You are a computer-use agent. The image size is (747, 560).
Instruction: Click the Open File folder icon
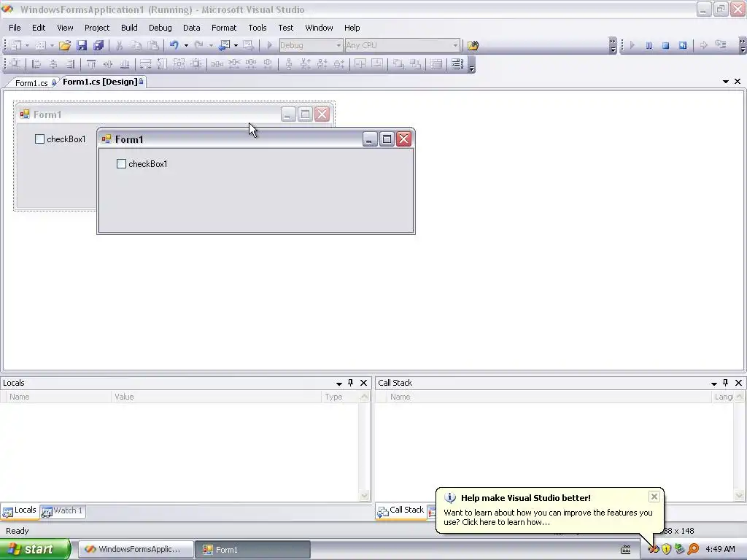(x=65, y=45)
